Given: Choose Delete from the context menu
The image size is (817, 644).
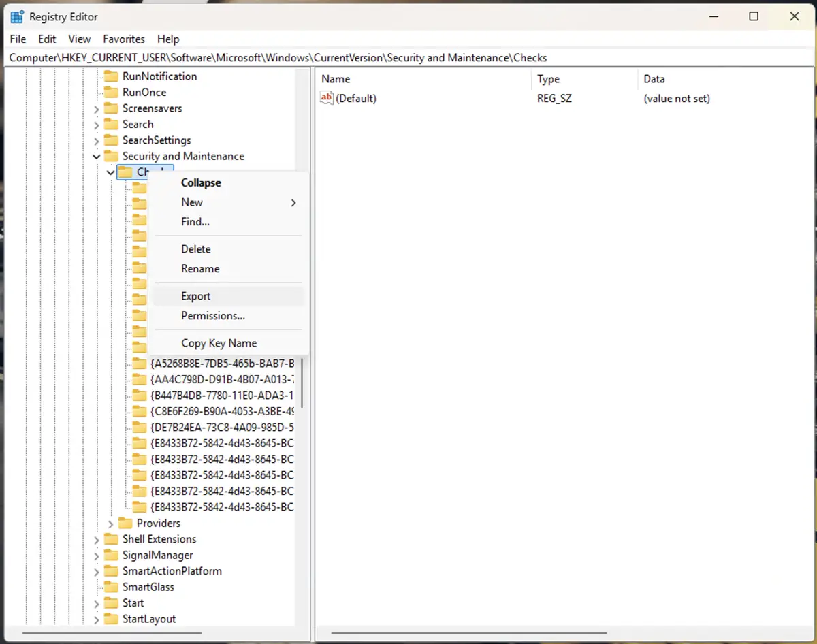Looking at the screenshot, I should 229,249.
